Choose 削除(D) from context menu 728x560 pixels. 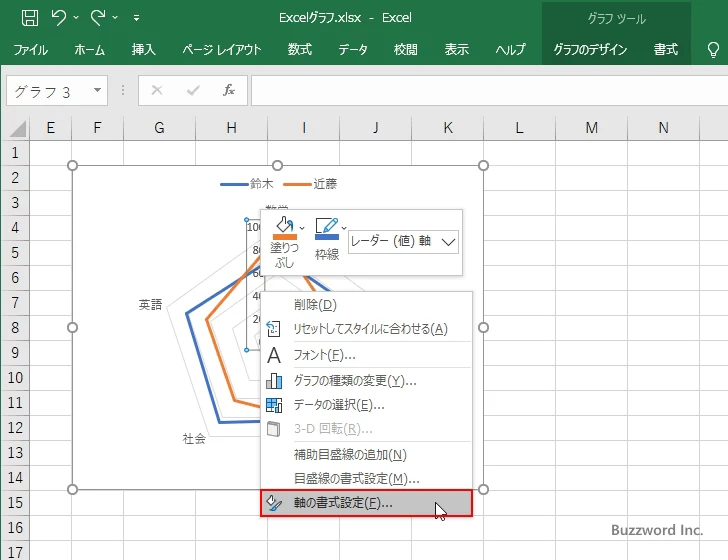coord(367,305)
